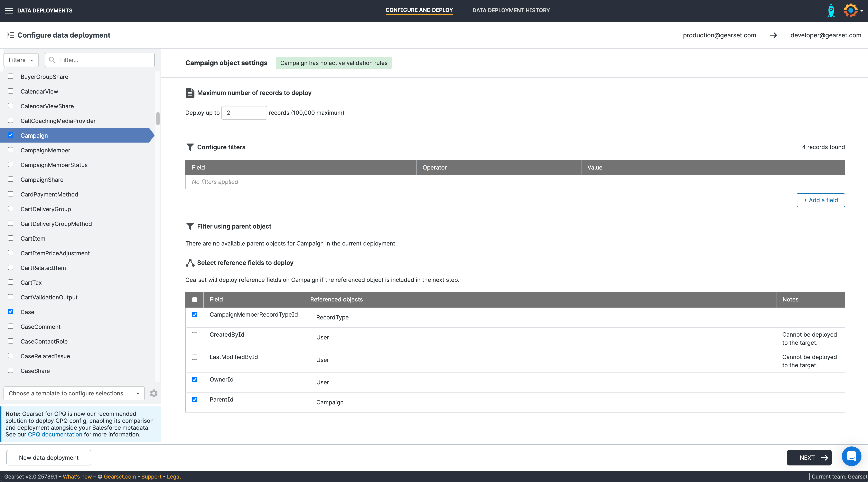The height and width of the screenshot is (482, 868).
Task: Click the maximum records document icon
Action: [190, 93]
